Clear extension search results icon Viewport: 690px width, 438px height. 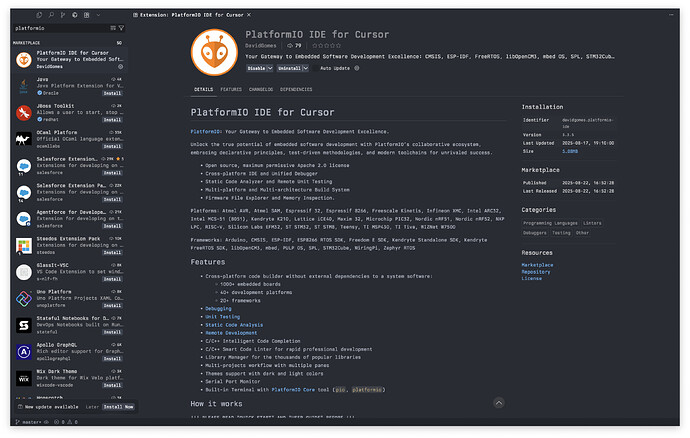pyautogui.click(x=113, y=28)
